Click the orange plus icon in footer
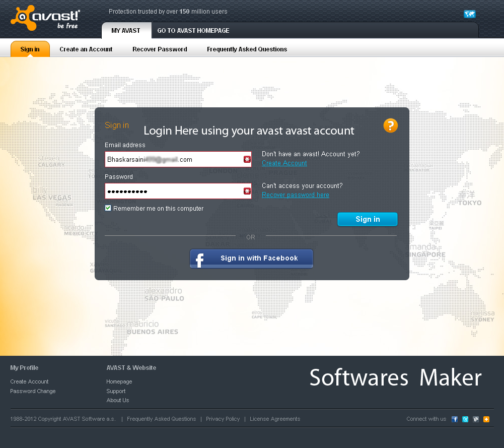This screenshot has width=504, height=448. coord(486,419)
